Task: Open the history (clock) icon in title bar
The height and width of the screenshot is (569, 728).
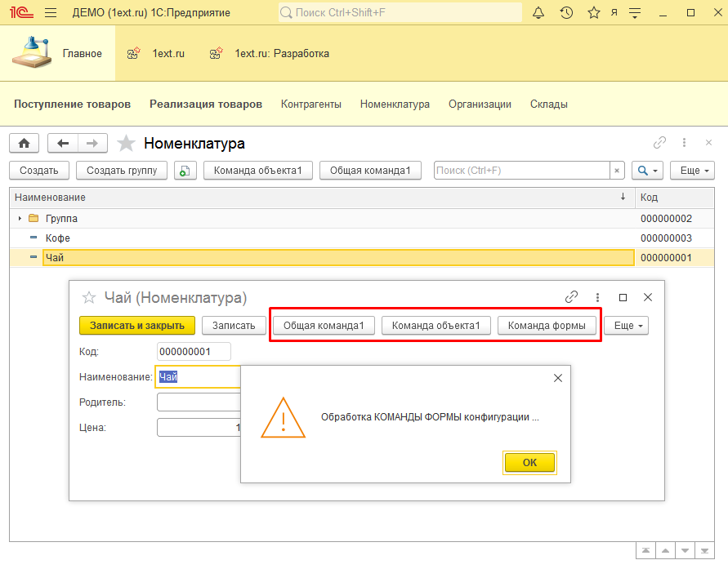Action: 566,12
